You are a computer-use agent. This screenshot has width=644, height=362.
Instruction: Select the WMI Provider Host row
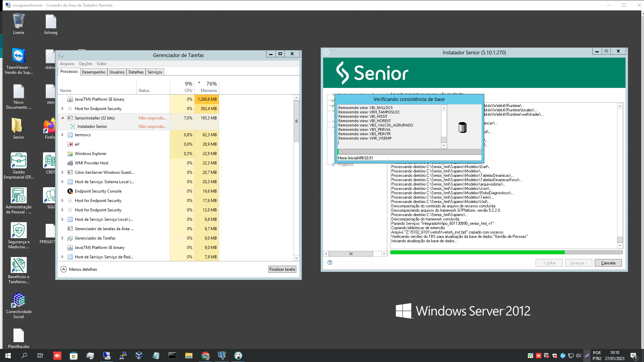[138, 163]
